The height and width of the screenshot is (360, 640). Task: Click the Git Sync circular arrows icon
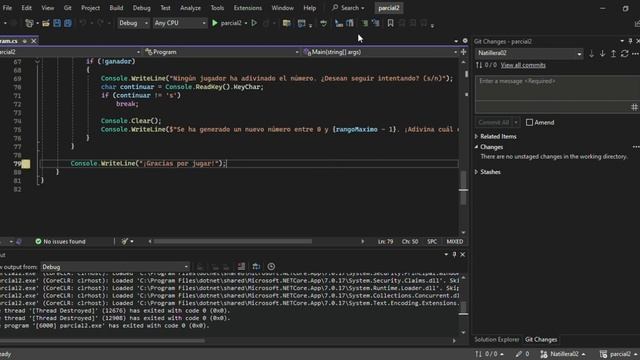(x=624, y=53)
